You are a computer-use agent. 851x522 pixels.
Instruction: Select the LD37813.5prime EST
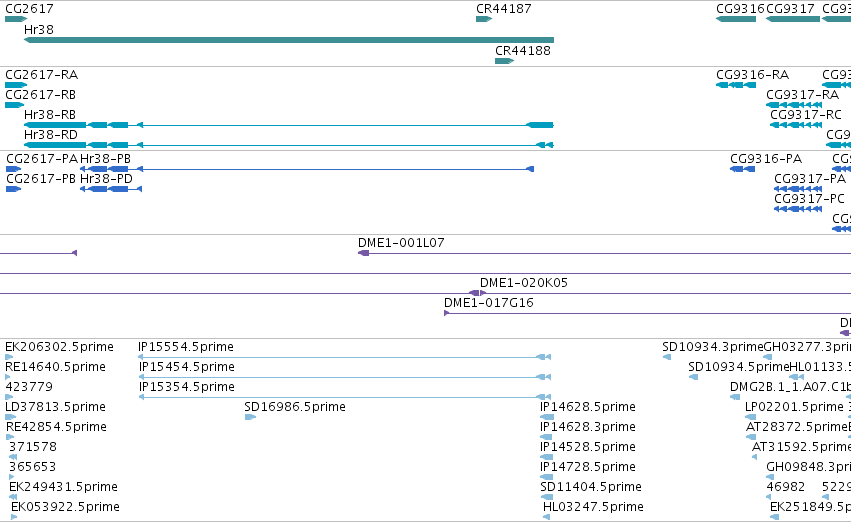tap(10, 417)
